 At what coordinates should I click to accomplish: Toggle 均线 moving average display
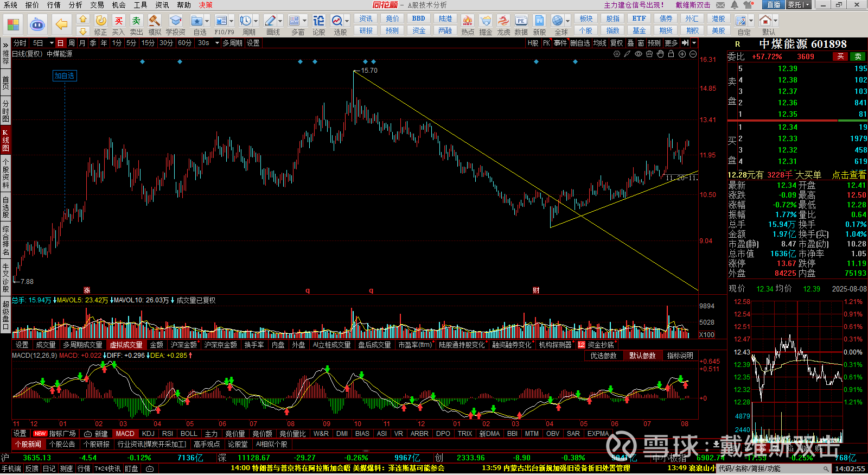(599, 43)
